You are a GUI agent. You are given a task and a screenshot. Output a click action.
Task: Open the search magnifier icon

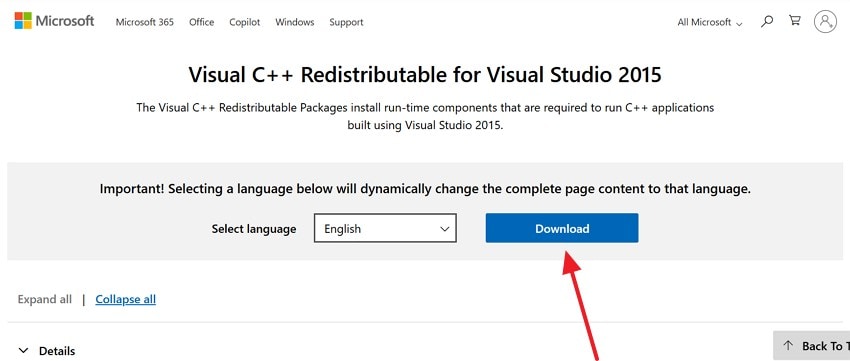tap(767, 22)
